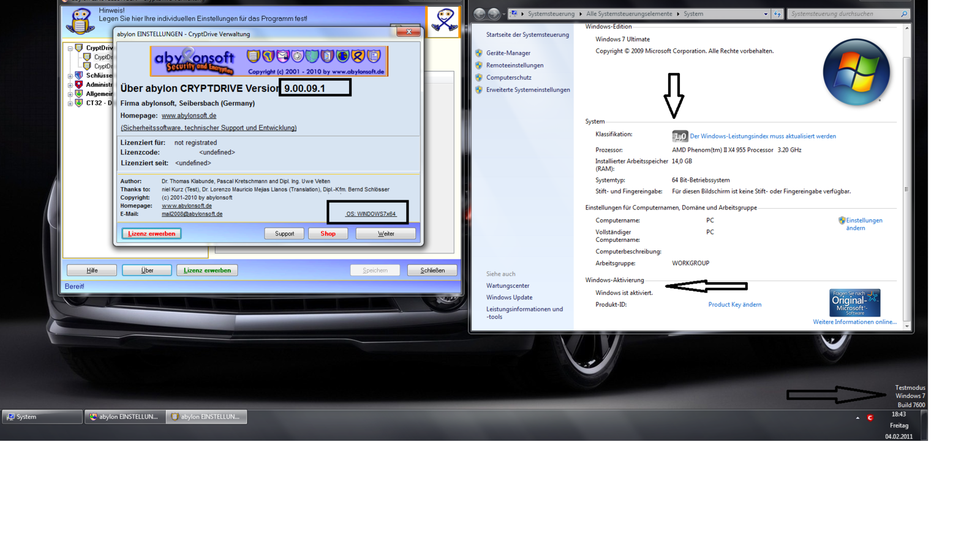980x551 pixels.
Task: Click the Computerschutz shield icon
Action: 479,78
